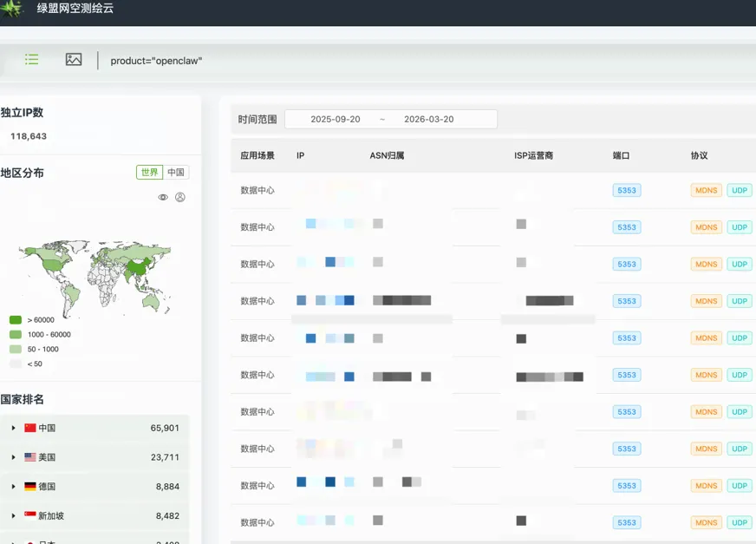Click the 协议 column header
This screenshot has height=544, width=756.
[699, 155]
